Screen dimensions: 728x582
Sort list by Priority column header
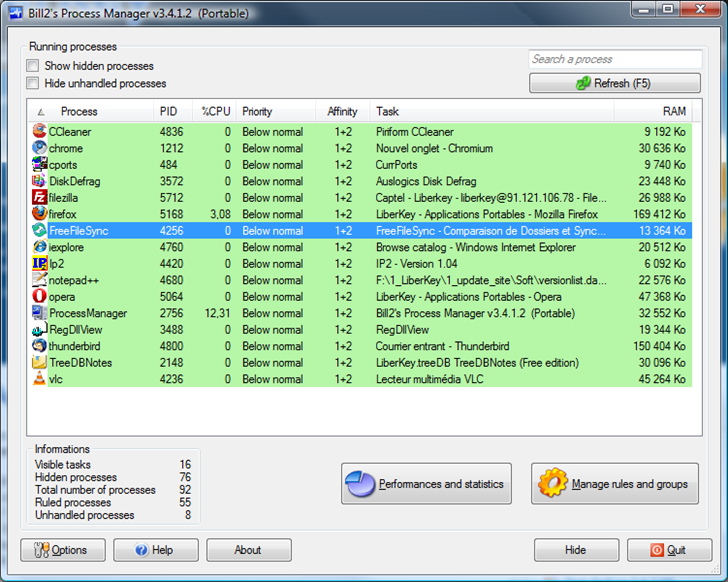[276, 111]
